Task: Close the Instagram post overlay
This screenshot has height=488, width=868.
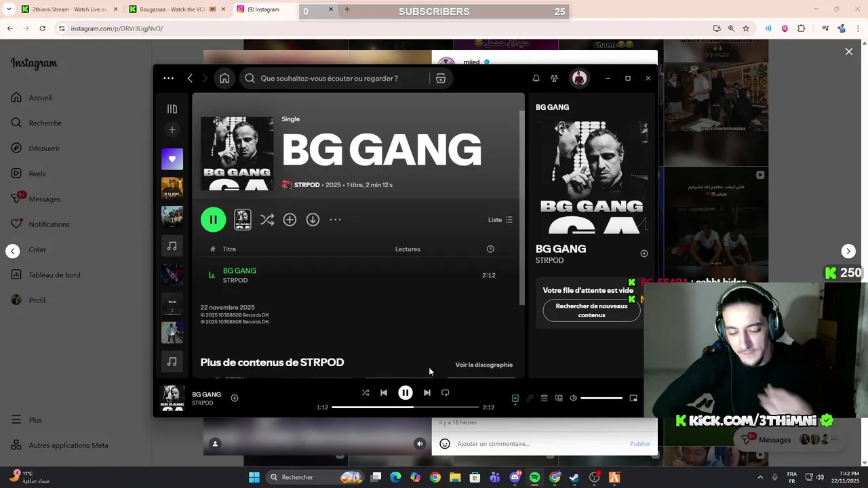Action: coord(848,52)
